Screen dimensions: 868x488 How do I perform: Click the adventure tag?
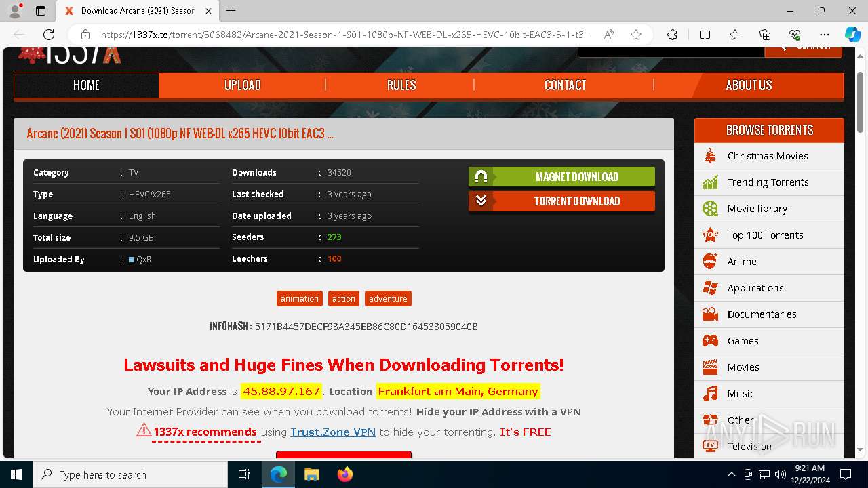[388, 299]
